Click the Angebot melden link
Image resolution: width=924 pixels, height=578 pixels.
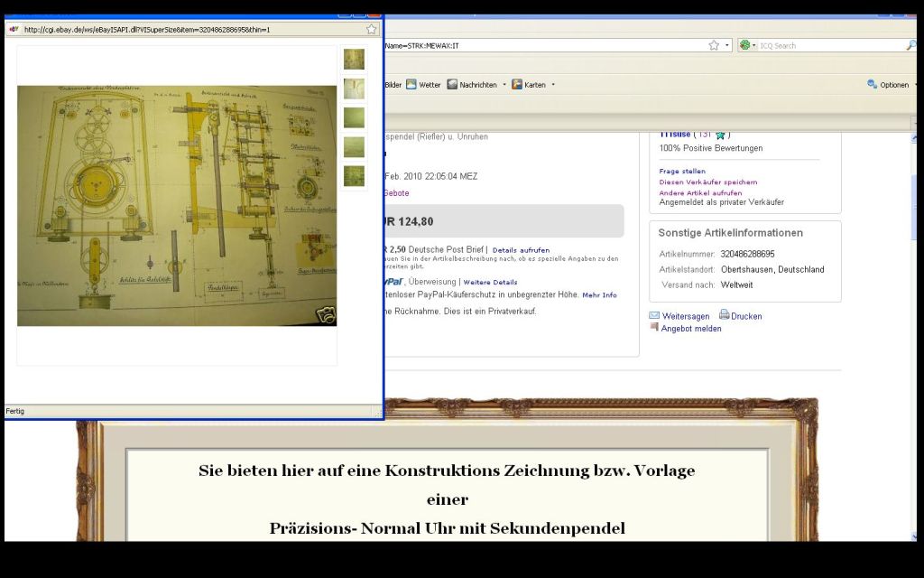pyautogui.click(x=691, y=329)
